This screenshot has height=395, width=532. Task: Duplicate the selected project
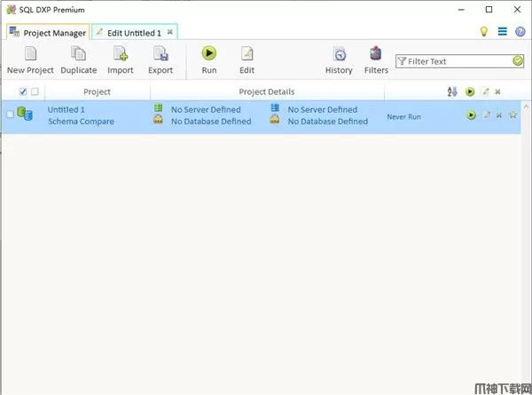78,60
